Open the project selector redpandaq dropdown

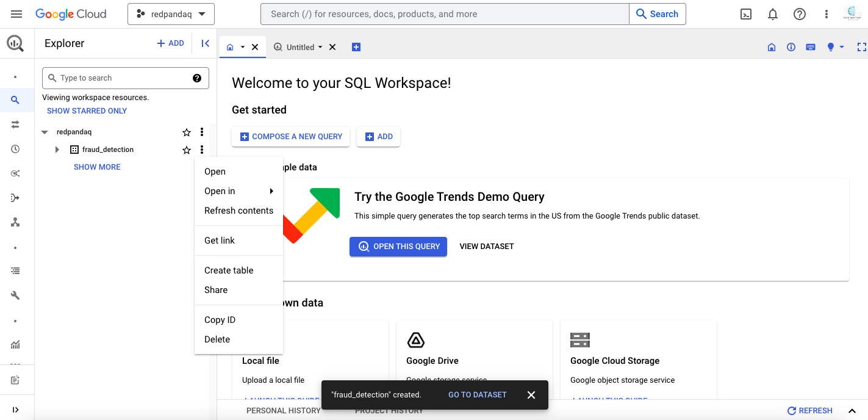click(171, 14)
